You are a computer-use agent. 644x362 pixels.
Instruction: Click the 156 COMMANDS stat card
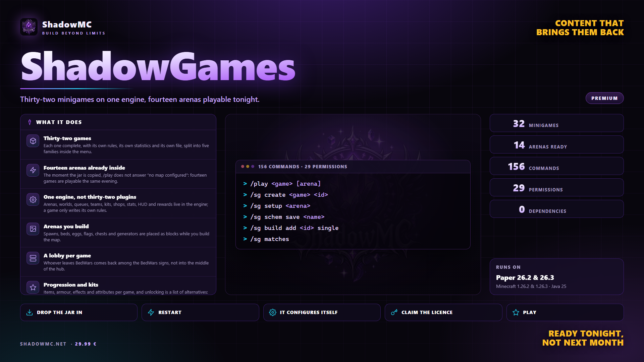pos(556,166)
